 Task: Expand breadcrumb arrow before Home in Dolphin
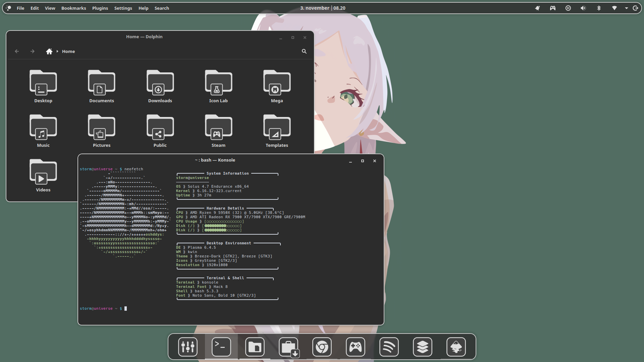[57, 51]
